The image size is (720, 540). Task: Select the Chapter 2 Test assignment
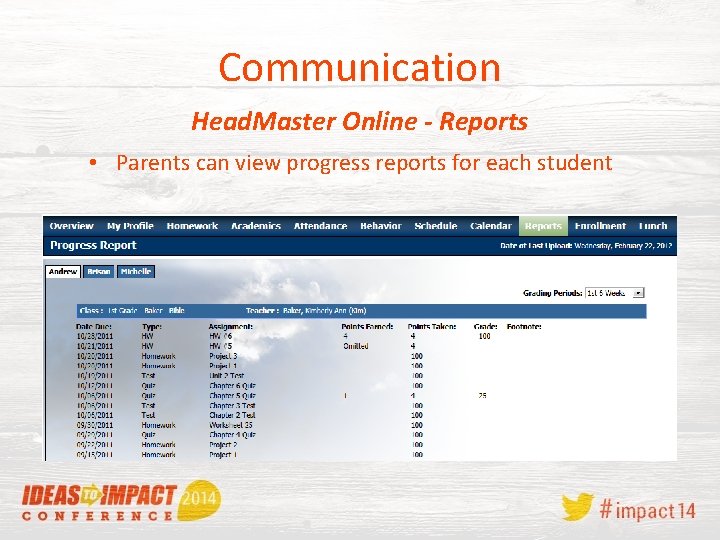point(232,415)
